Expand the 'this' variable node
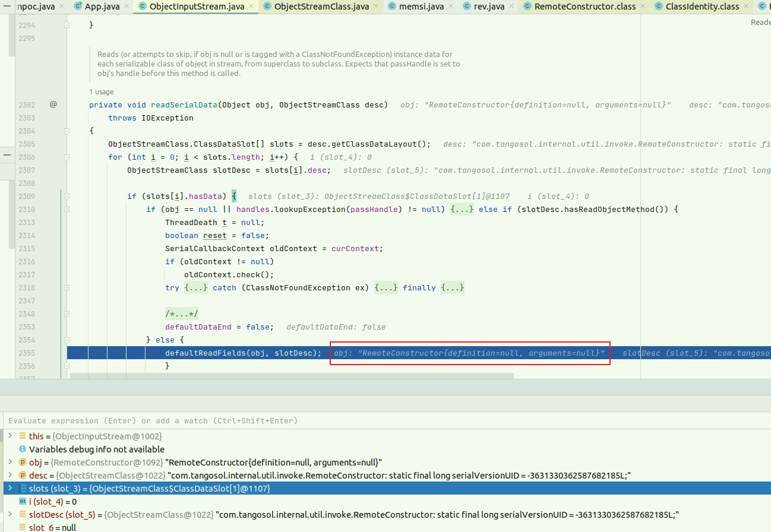 click(10, 436)
